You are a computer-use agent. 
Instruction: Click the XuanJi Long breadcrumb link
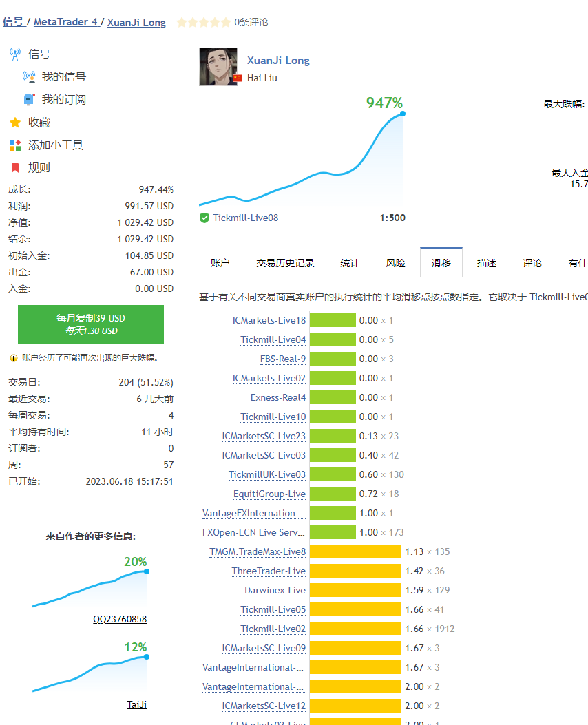(136, 22)
